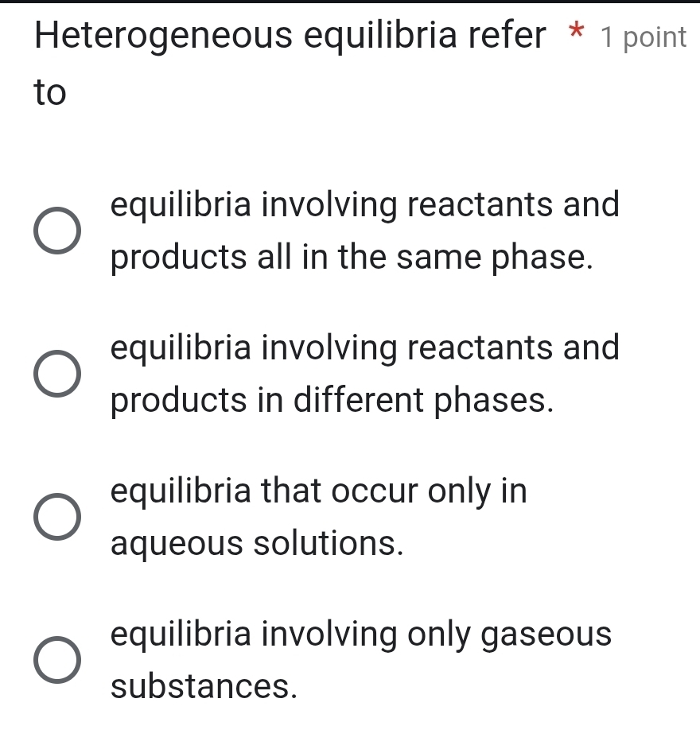
Task: Click the second 'equilibria involving reactants and' line
Action: click(364, 347)
